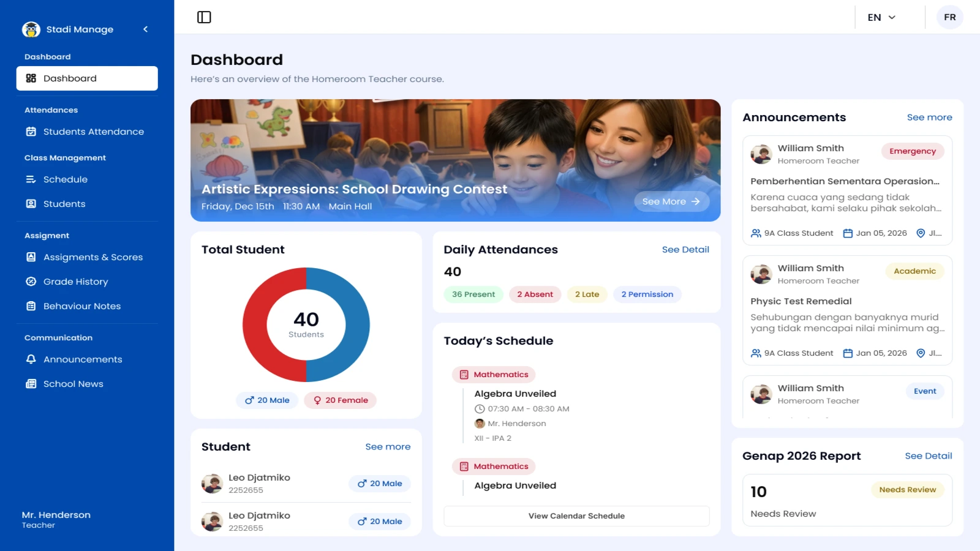The width and height of the screenshot is (980, 551).
Task: Open Students menu item
Action: click(87, 204)
